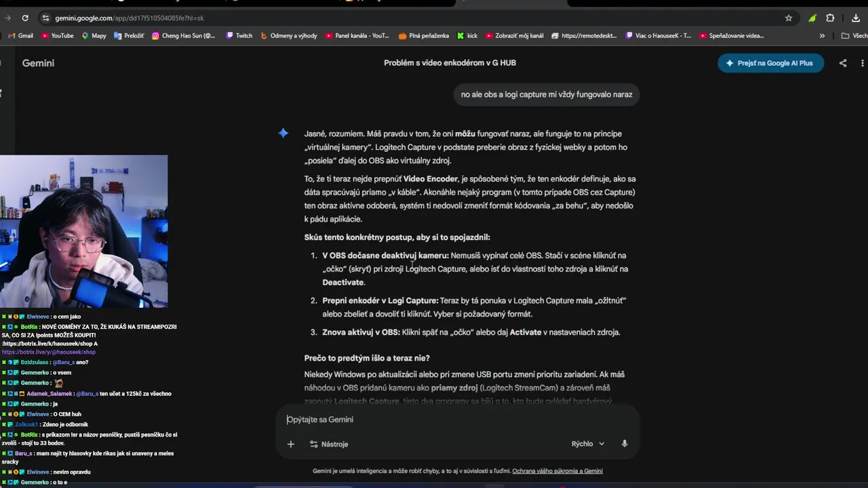Open the Mapy bookmark

pos(94,36)
